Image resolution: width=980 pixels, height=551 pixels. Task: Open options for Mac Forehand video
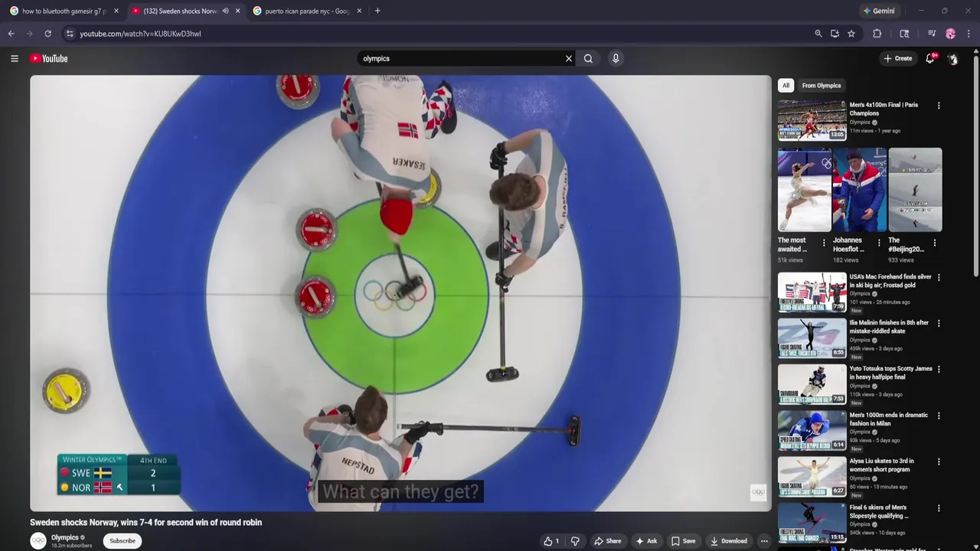pyautogui.click(x=939, y=277)
